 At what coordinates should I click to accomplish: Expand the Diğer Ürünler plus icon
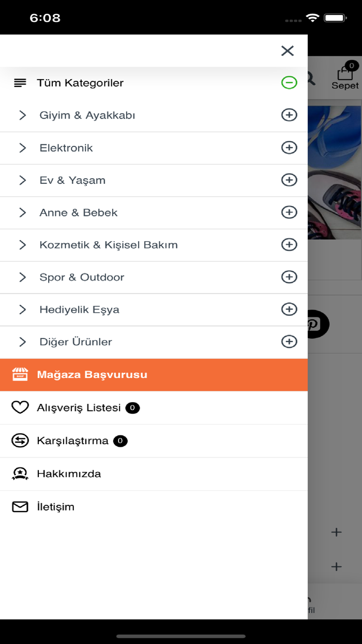[x=289, y=342]
